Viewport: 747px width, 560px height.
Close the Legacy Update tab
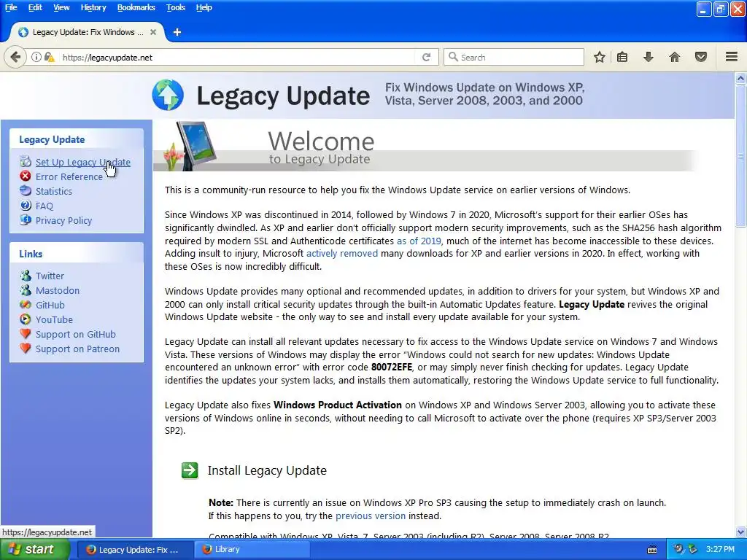(x=153, y=32)
